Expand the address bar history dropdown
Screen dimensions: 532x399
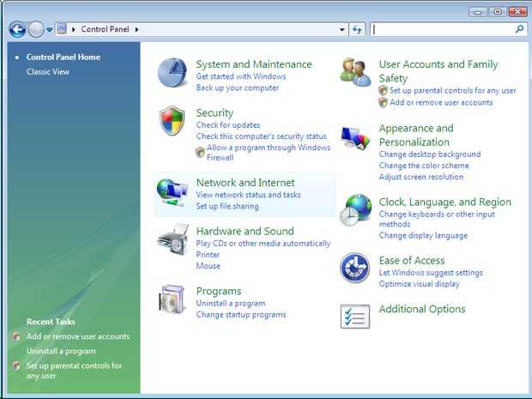pos(342,30)
